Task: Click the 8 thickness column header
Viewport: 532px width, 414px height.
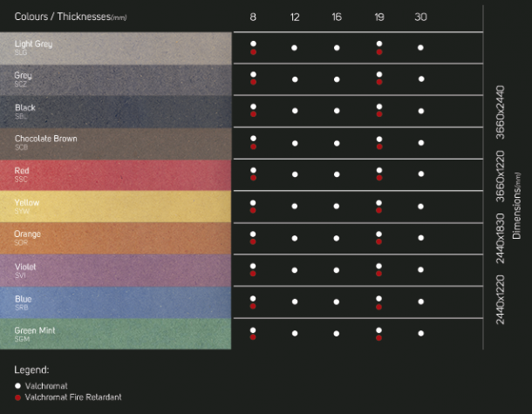Action: coord(253,17)
